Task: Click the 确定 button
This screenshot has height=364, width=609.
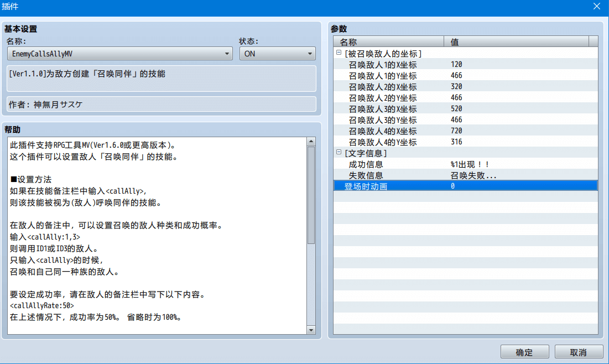Action: [x=524, y=352]
